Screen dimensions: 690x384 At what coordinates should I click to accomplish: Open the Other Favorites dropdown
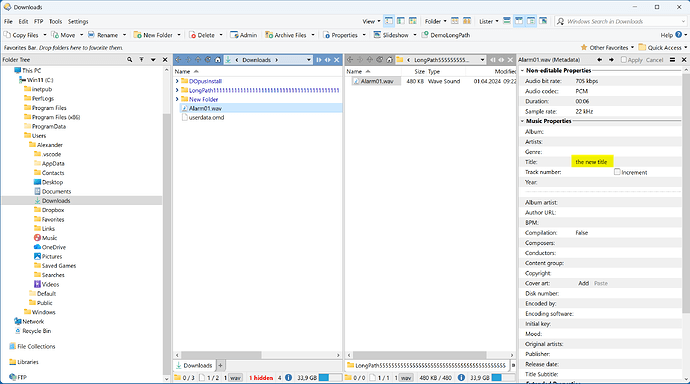pos(608,48)
